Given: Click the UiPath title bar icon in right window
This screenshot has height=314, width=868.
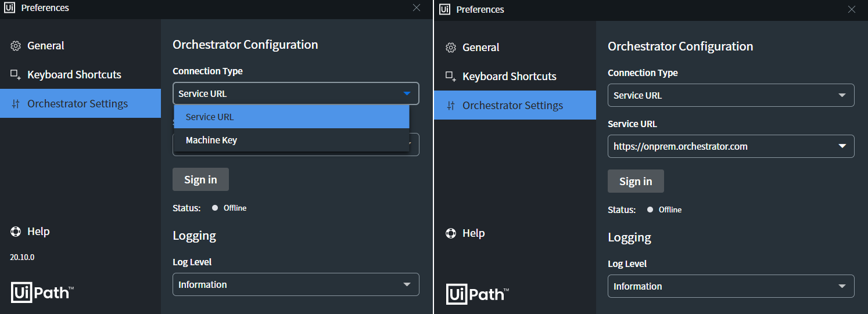Looking at the screenshot, I should click(x=445, y=9).
